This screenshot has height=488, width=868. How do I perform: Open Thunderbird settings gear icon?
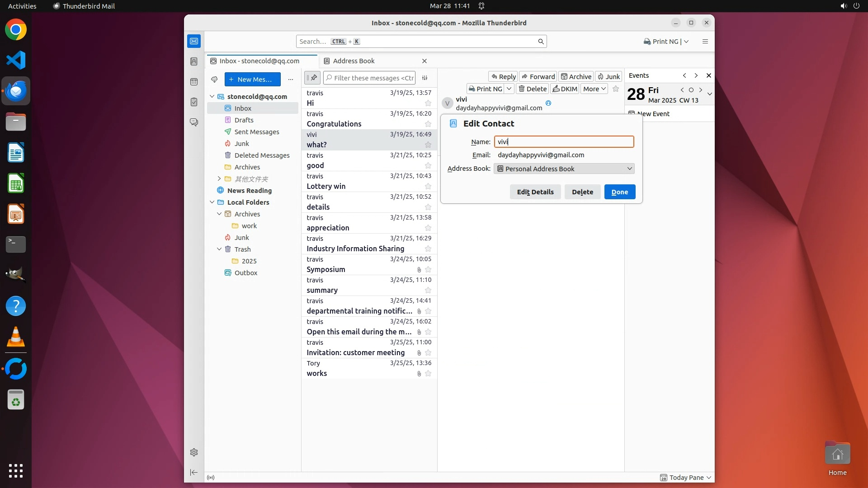pyautogui.click(x=194, y=452)
